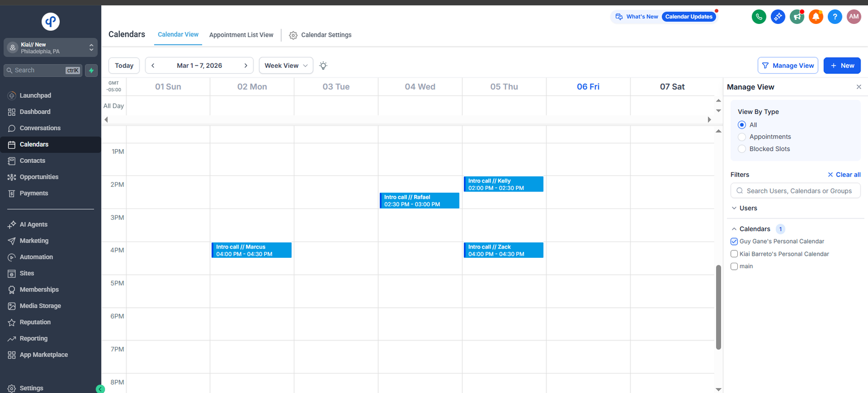Click the calendar vertical scrollbar thumb
Viewport: 868px width, 393px height.
tap(718, 307)
